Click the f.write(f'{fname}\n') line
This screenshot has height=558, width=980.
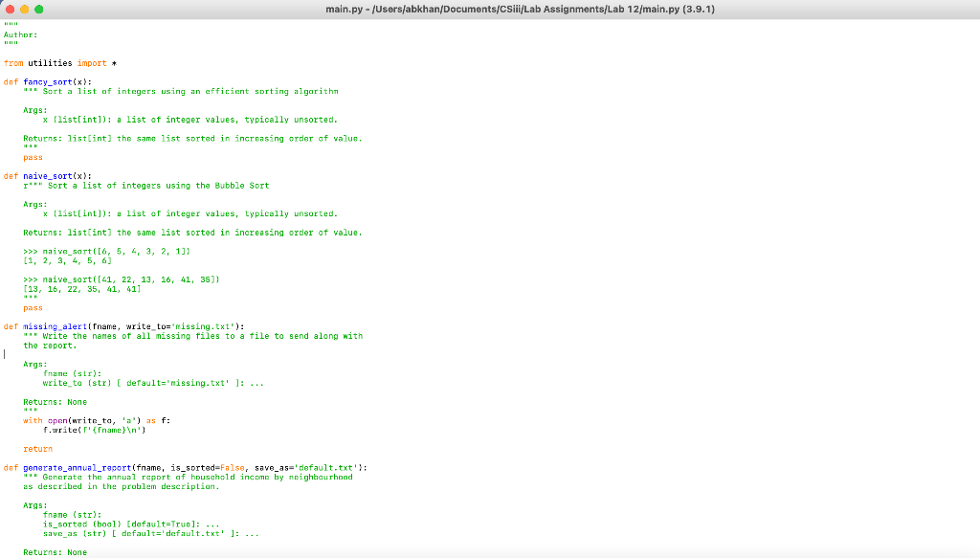point(86,430)
